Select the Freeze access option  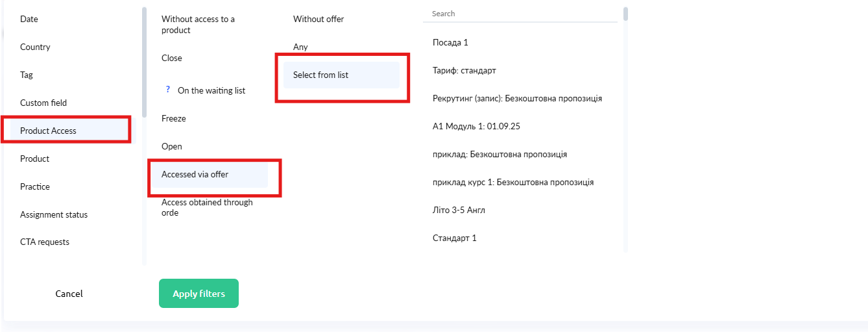tap(173, 119)
